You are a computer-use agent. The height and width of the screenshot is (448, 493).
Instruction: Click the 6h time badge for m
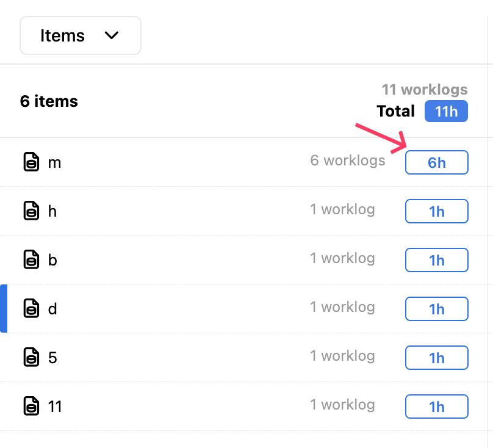(x=436, y=163)
